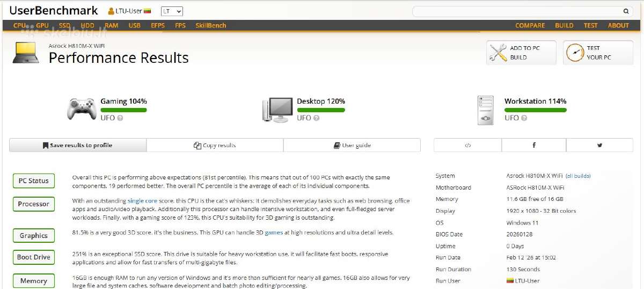
Task: Click the Processor button
Action: coord(34,204)
